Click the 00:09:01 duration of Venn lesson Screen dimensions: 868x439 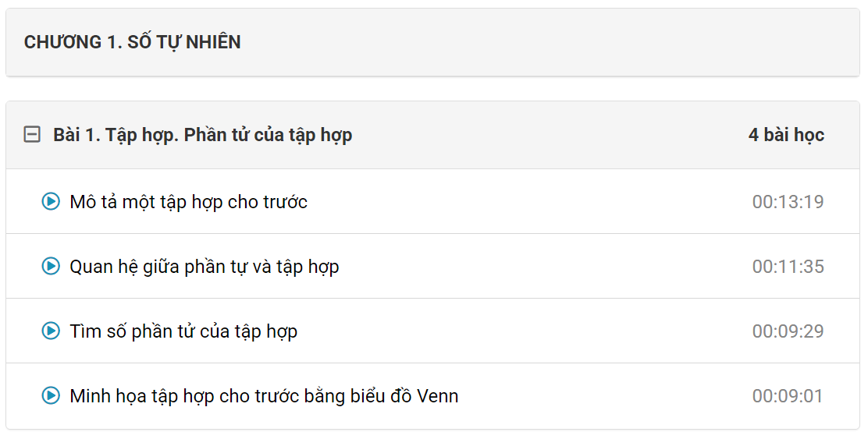(x=788, y=396)
